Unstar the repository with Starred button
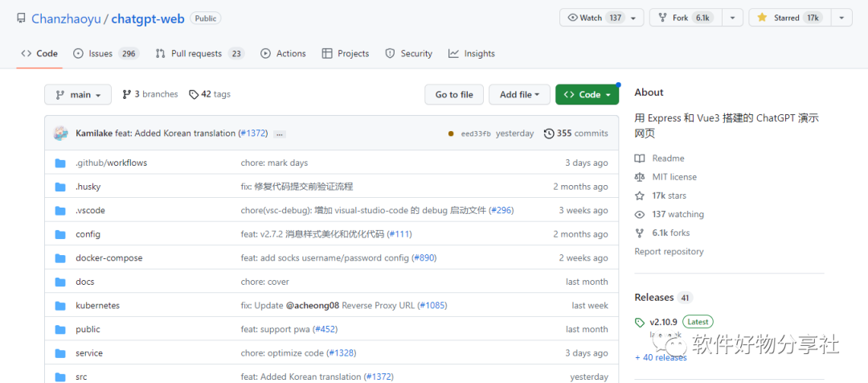This screenshot has height=383, width=868. point(790,18)
